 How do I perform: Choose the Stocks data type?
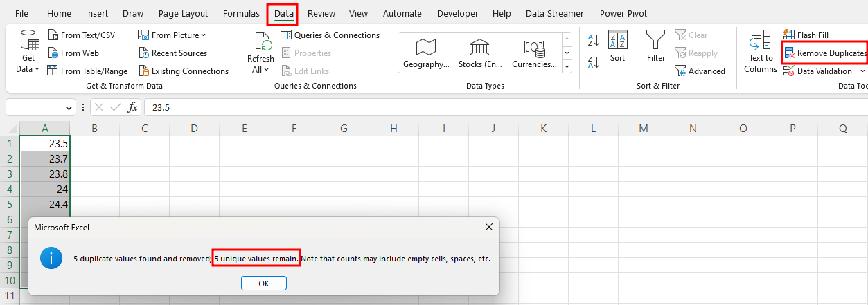[x=479, y=53]
